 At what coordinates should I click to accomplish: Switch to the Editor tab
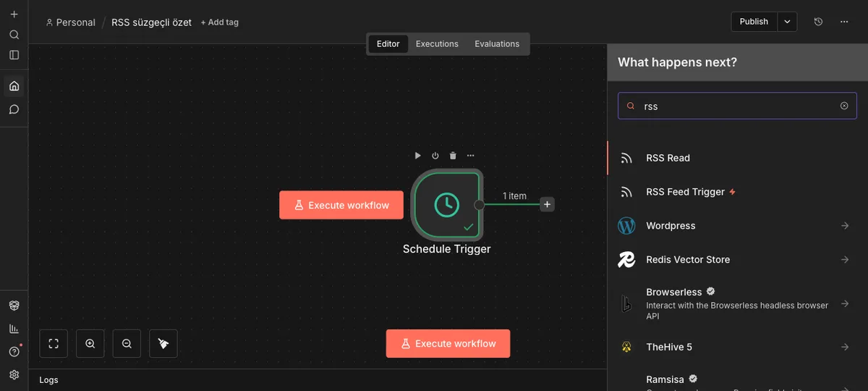(388, 44)
